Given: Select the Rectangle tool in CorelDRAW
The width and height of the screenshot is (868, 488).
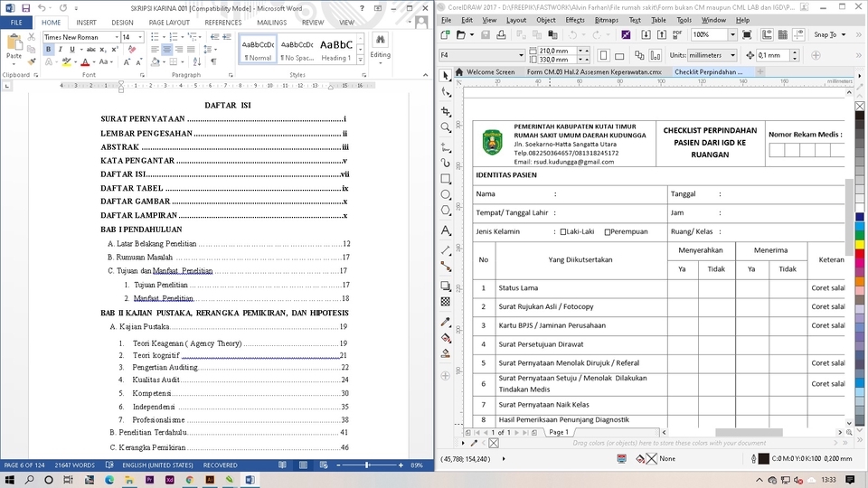Looking at the screenshot, I should [x=446, y=179].
